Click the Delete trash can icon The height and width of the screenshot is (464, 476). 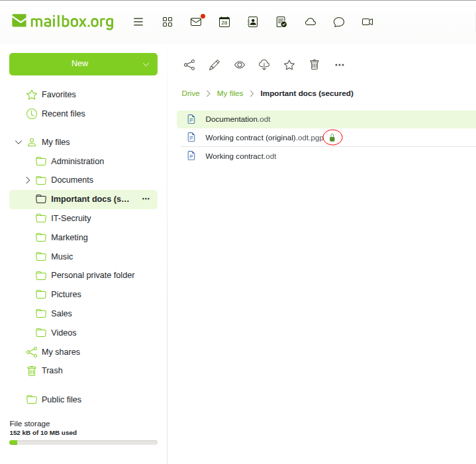pyautogui.click(x=314, y=65)
